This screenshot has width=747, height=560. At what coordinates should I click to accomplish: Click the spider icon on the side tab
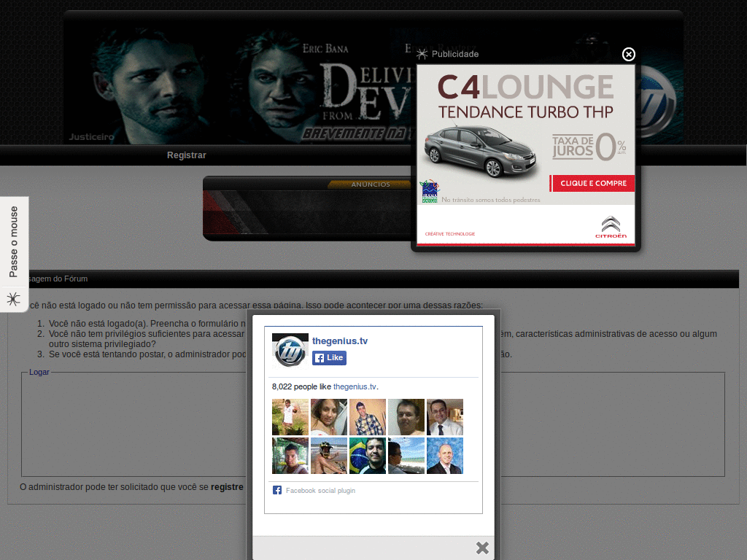click(x=13, y=299)
